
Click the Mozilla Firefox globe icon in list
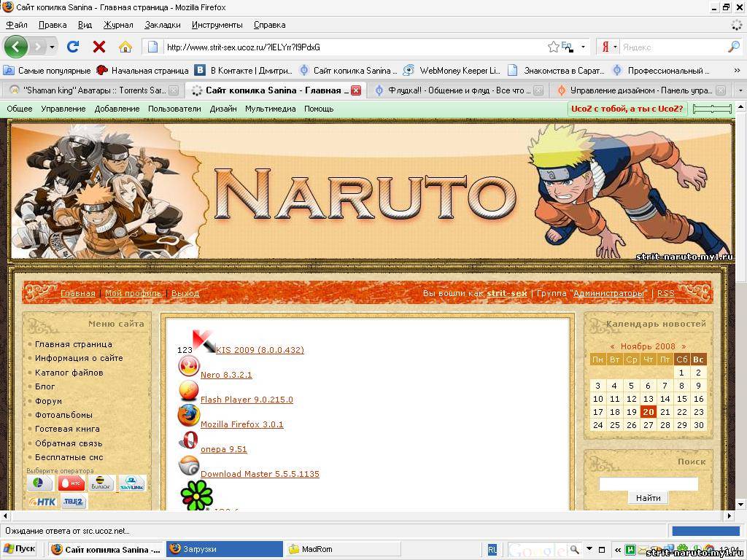(x=189, y=415)
